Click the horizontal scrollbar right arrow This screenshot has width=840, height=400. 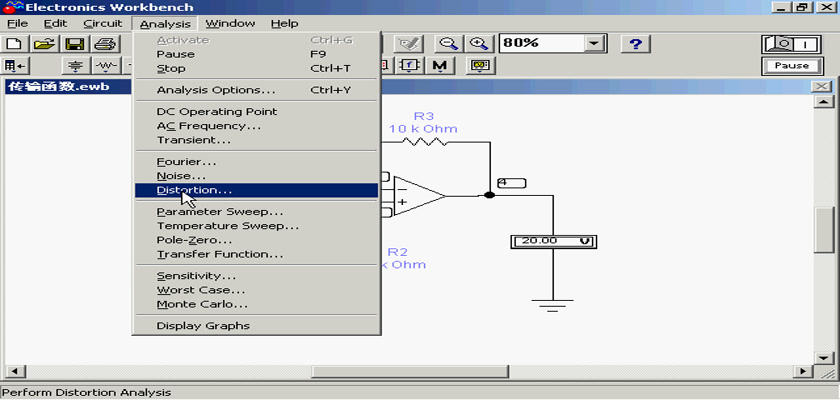coord(803,371)
